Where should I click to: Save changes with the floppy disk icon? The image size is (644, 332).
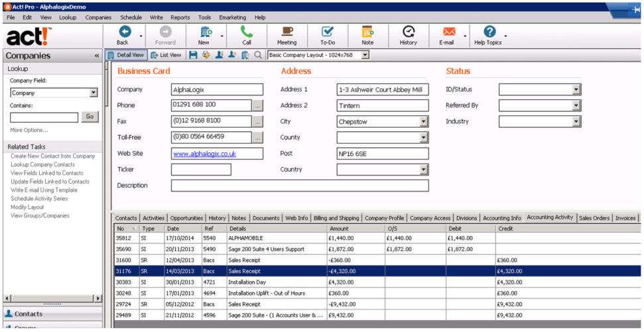[x=193, y=55]
